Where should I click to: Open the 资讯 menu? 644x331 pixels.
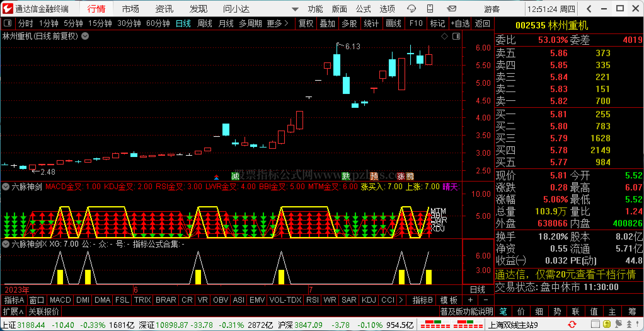click(x=164, y=9)
